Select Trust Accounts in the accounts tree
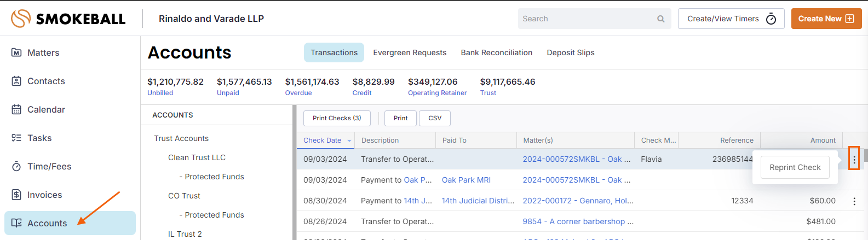This screenshot has width=868, height=240. (181, 138)
